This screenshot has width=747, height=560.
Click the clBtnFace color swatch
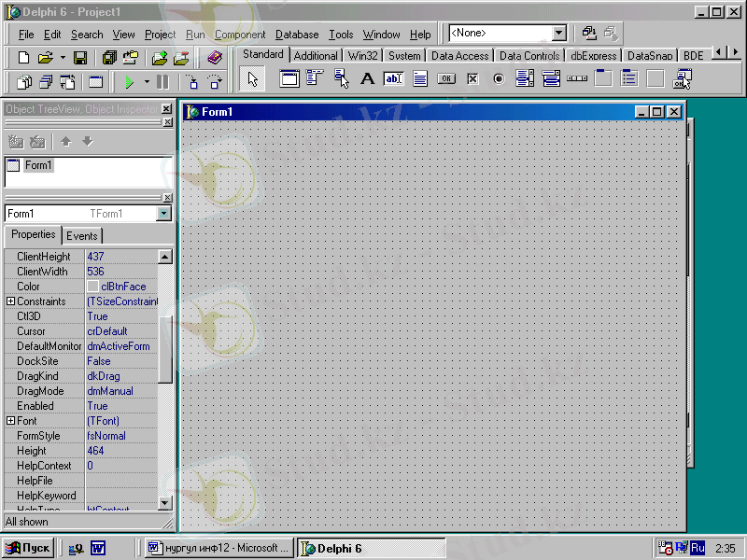pyautogui.click(x=93, y=287)
